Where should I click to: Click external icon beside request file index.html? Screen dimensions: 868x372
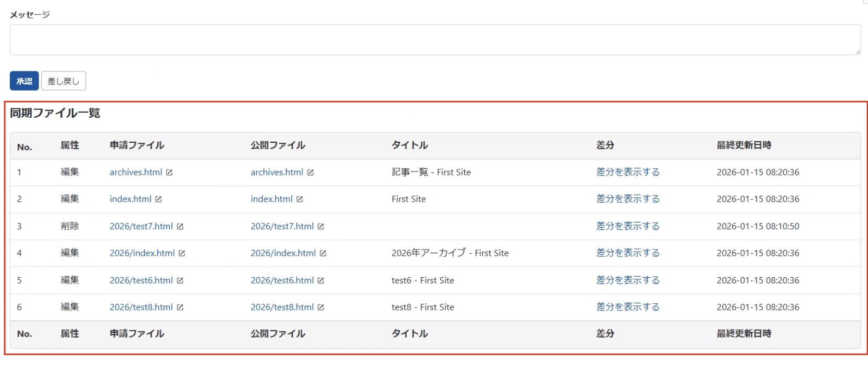(x=158, y=199)
